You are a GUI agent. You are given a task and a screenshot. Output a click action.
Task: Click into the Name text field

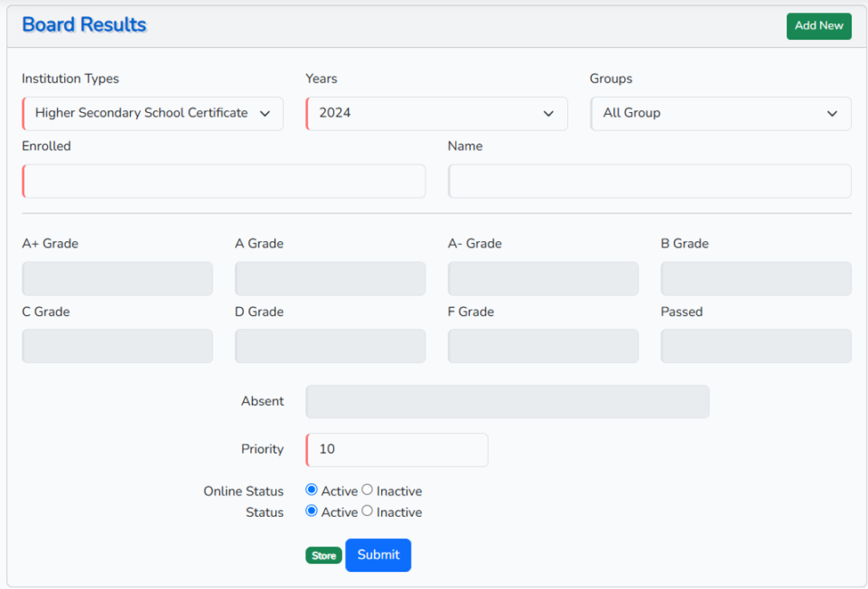pyautogui.click(x=649, y=182)
